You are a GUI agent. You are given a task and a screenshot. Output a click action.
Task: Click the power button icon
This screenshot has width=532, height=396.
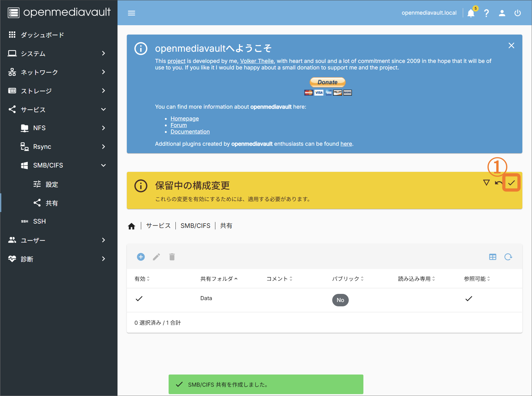coord(518,13)
